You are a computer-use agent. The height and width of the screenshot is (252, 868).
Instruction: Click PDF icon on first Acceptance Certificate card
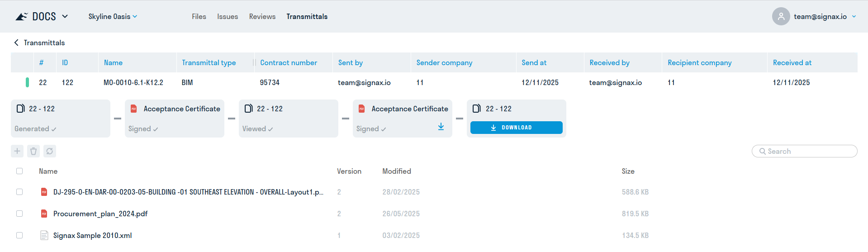coord(133,109)
